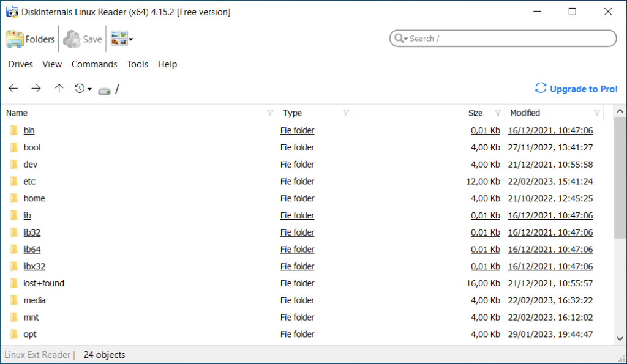
Task: Open the View menu
Action: pyautogui.click(x=52, y=64)
